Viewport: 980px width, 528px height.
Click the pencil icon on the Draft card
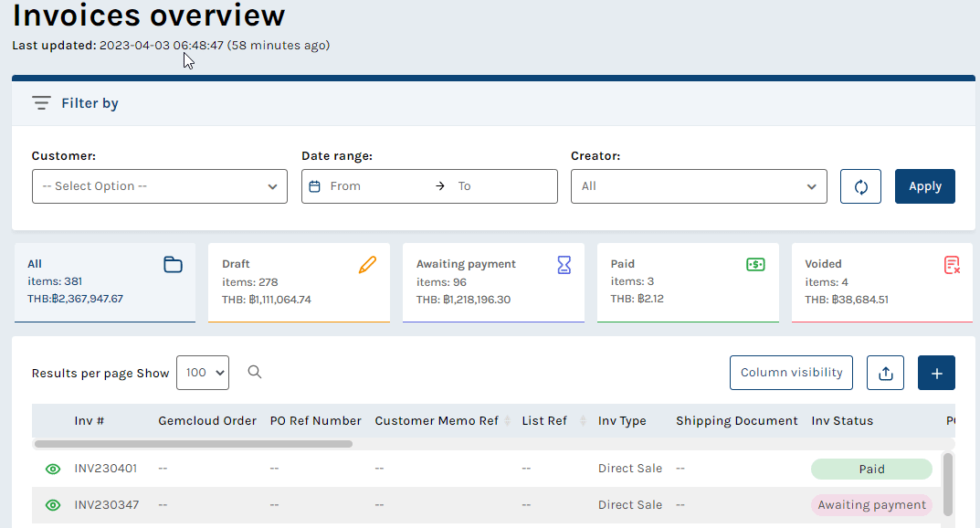367,265
